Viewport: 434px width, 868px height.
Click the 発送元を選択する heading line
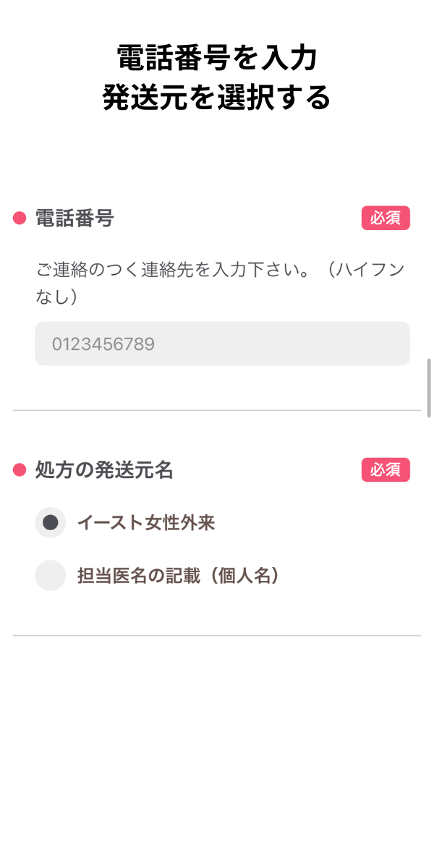pyautogui.click(x=217, y=98)
